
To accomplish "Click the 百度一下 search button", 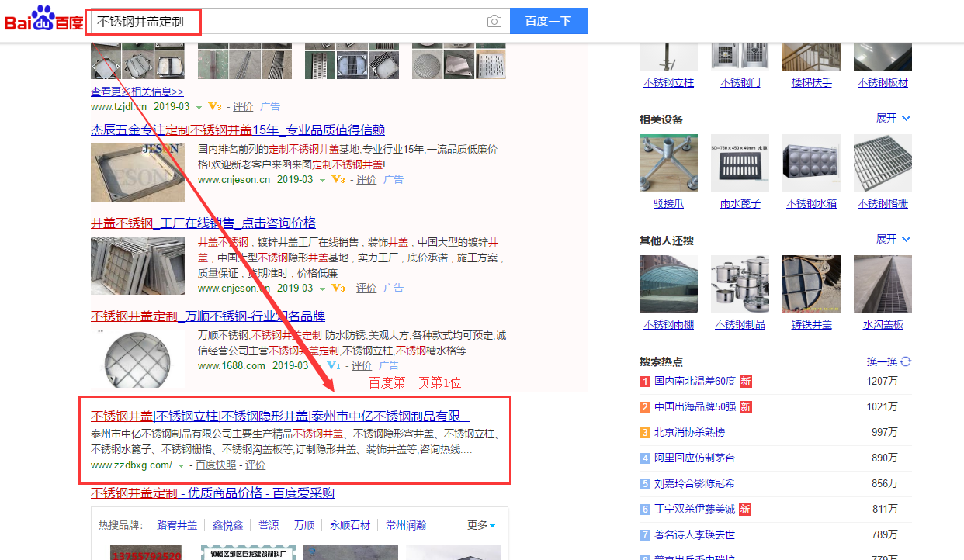I will click(x=549, y=22).
